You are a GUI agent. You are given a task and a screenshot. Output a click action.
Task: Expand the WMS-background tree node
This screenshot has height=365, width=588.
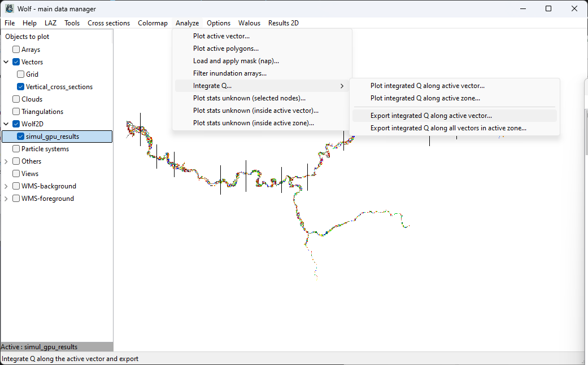(6, 186)
